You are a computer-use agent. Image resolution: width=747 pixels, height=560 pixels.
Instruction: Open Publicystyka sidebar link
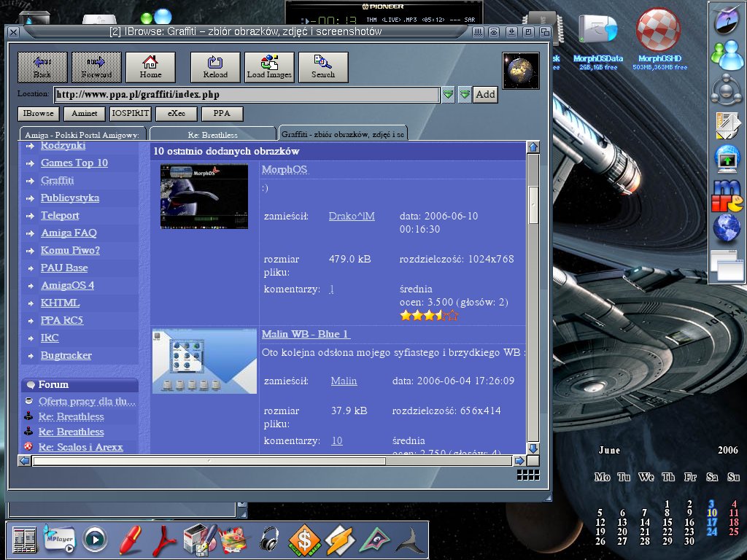click(x=70, y=198)
